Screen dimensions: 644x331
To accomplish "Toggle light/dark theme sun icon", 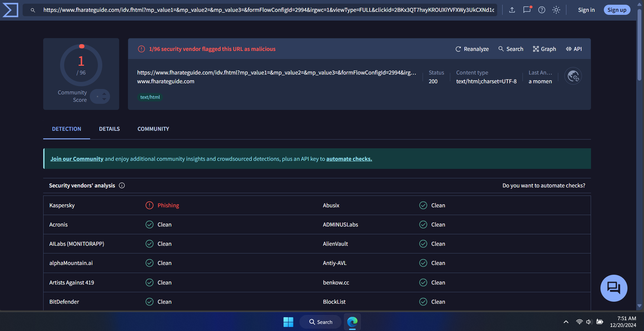I will click(x=556, y=10).
